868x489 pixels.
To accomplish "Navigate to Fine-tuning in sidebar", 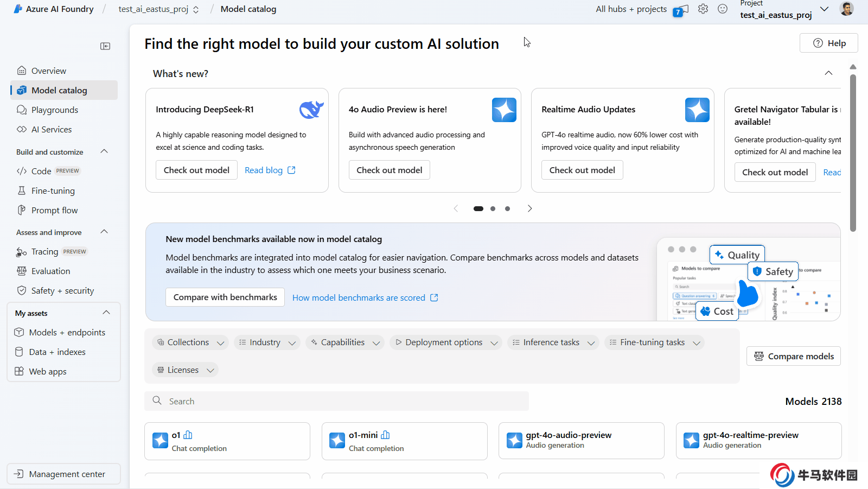I will point(53,191).
